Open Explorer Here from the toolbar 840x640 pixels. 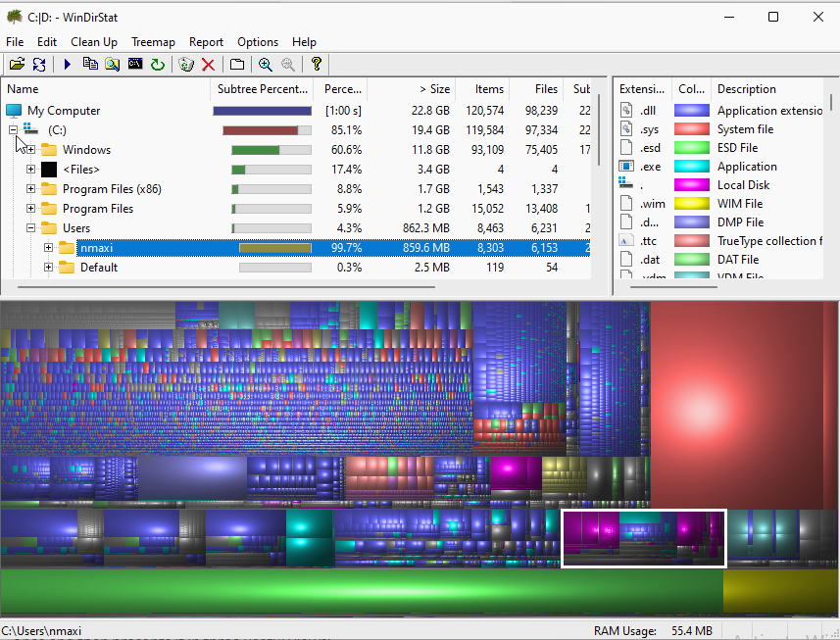[x=112, y=64]
